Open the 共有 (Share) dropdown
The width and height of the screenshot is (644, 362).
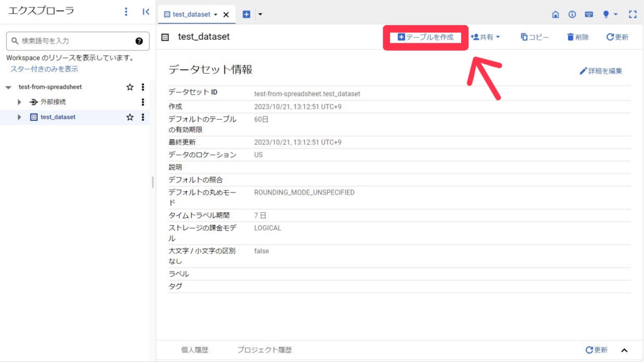(x=486, y=37)
